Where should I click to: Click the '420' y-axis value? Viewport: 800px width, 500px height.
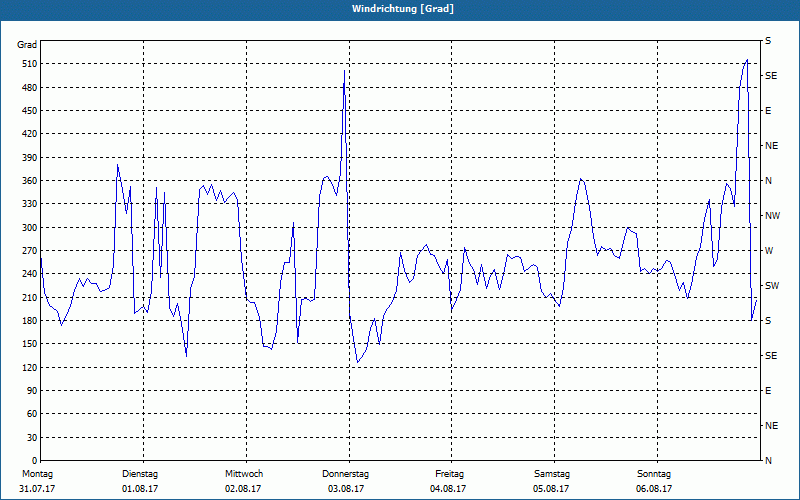pos(30,134)
